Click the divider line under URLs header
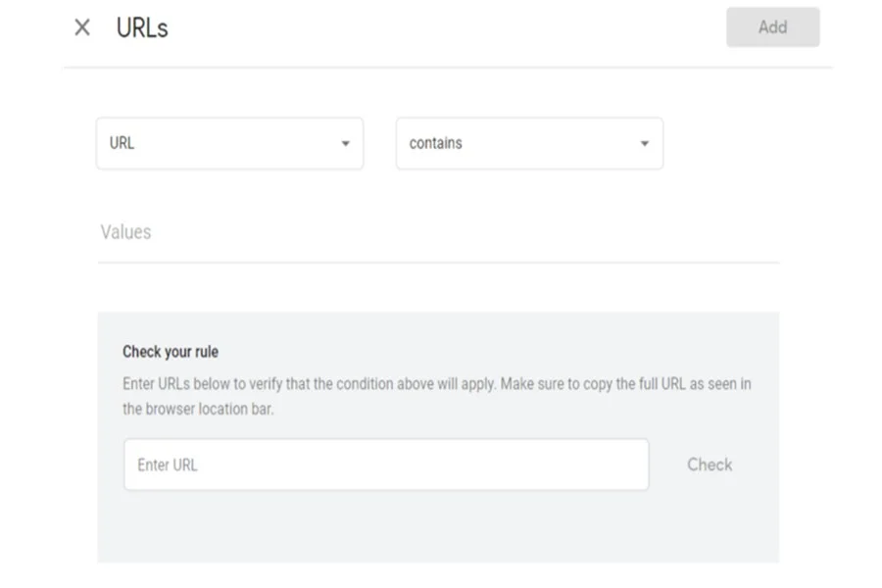This screenshot has width=882, height=588. pos(448,68)
